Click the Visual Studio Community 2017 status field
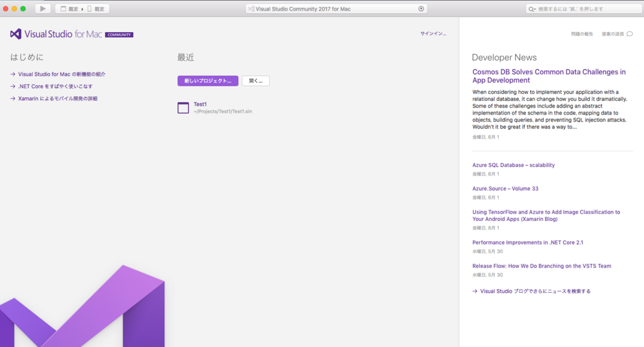The width and height of the screenshot is (644, 347). (336, 9)
